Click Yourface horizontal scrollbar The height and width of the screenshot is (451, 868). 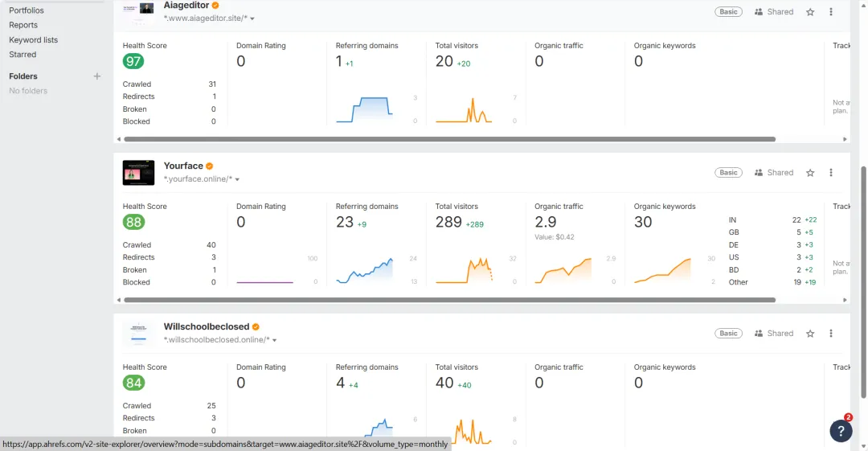pos(449,300)
